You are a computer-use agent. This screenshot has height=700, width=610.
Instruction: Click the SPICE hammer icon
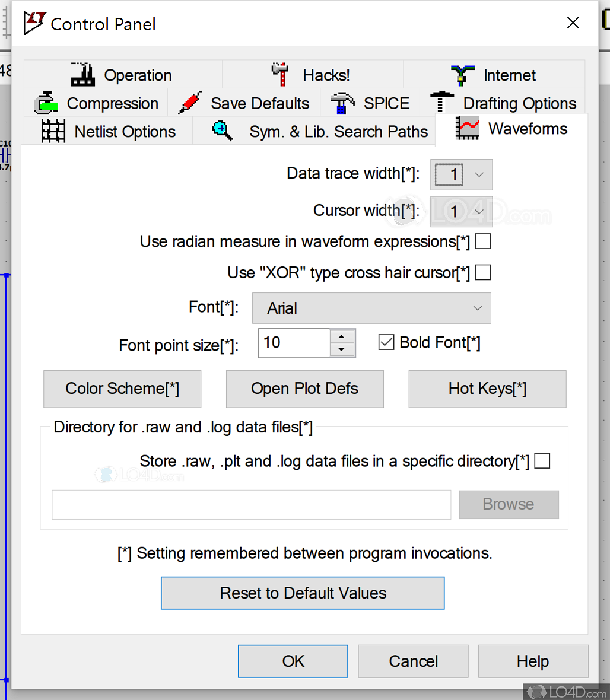tap(342, 102)
